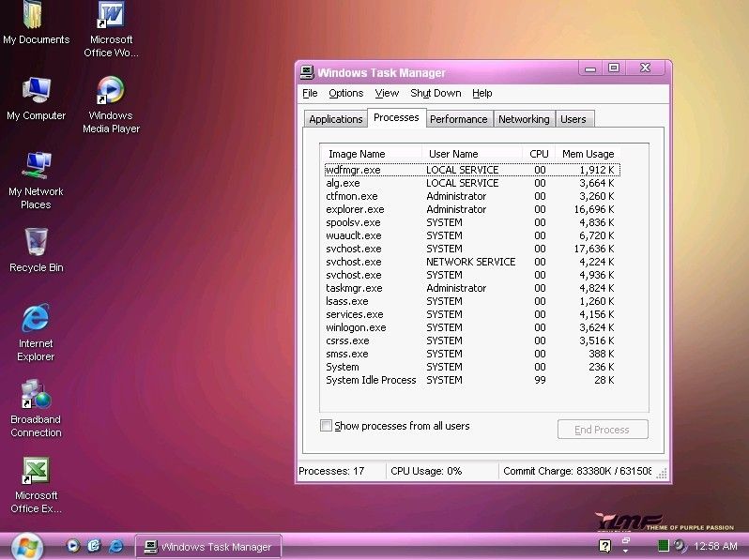Sort by the Image Name column header
749x560 pixels.
pos(372,154)
